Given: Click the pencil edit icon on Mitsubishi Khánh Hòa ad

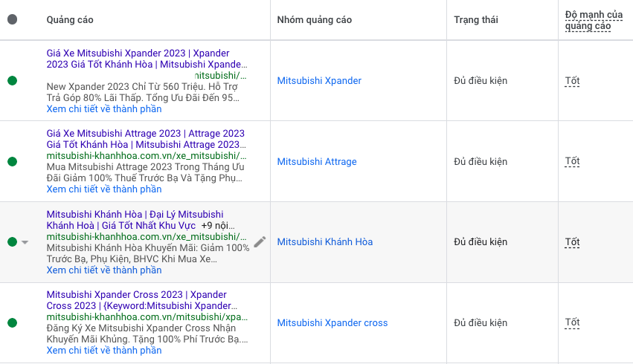Looking at the screenshot, I should coord(260,241).
